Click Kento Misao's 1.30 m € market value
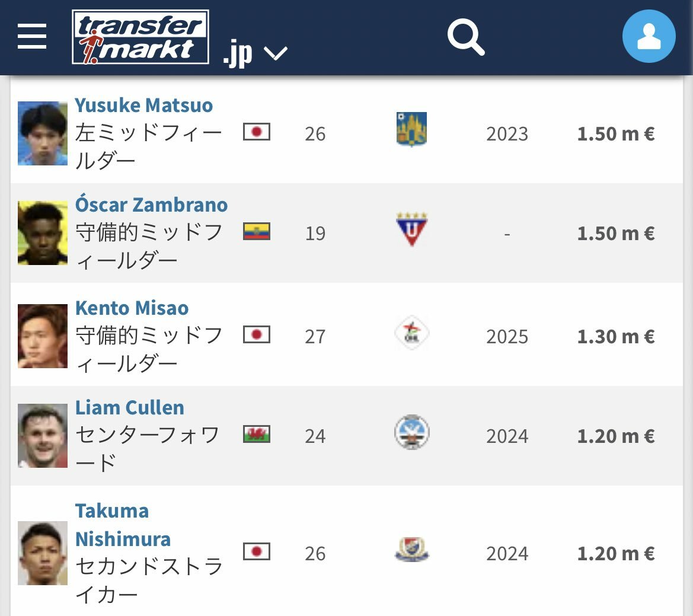Image resolution: width=693 pixels, height=616 pixels. click(x=616, y=337)
